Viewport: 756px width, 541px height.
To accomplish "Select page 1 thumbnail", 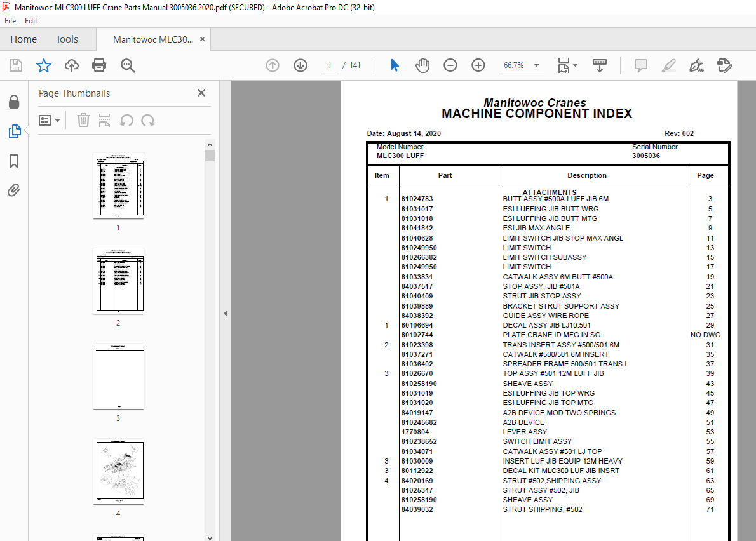I will [118, 185].
